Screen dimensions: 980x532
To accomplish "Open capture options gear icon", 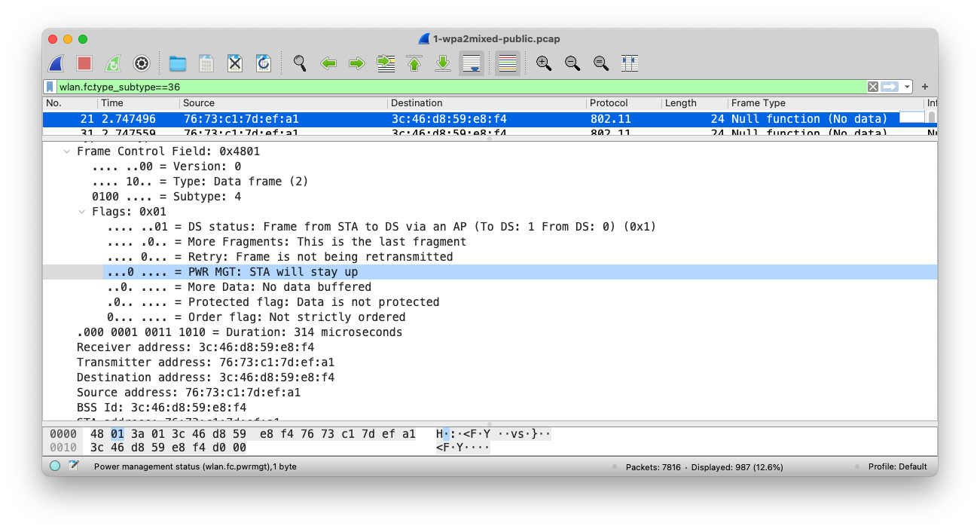I will [x=142, y=63].
